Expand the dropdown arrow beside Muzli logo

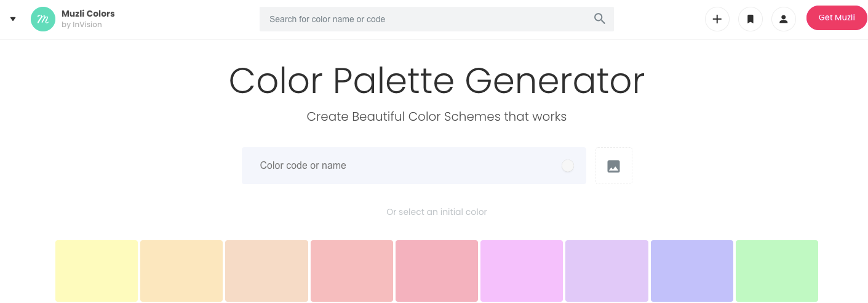(x=13, y=19)
